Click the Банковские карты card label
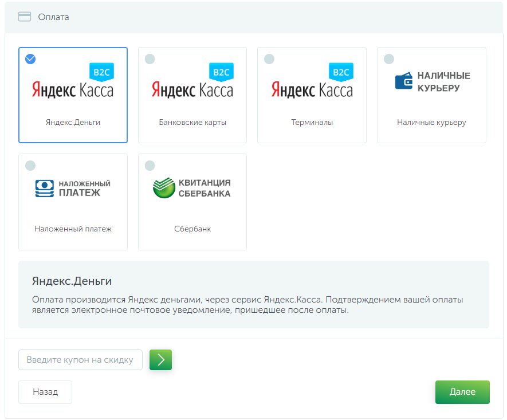Viewport: 507px width, 420px height. tap(192, 122)
